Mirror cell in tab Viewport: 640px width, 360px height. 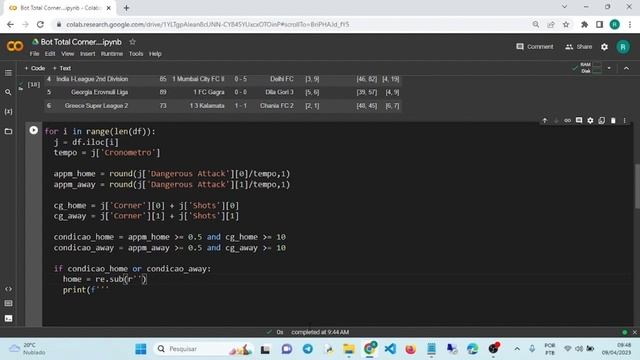602,120
